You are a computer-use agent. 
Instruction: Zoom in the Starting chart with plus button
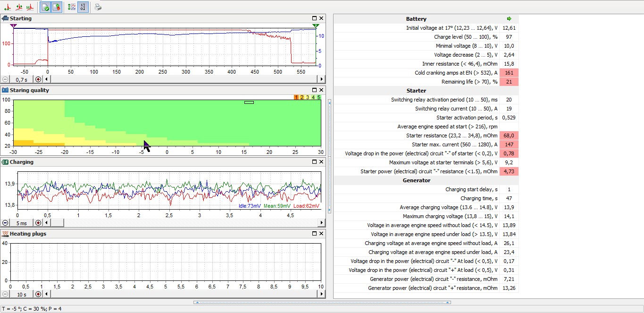pyautogui.click(x=39, y=79)
